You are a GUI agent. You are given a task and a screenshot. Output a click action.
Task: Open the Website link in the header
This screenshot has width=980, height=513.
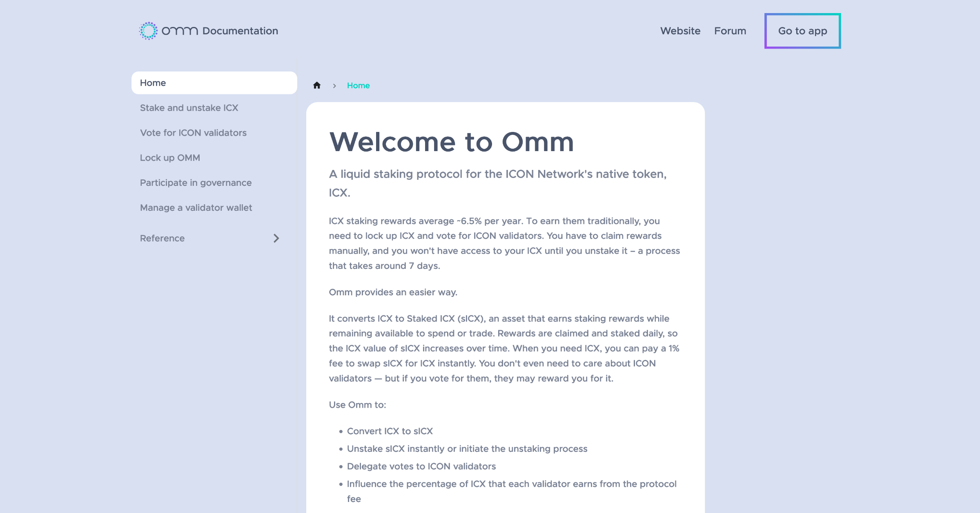click(680, 31)
